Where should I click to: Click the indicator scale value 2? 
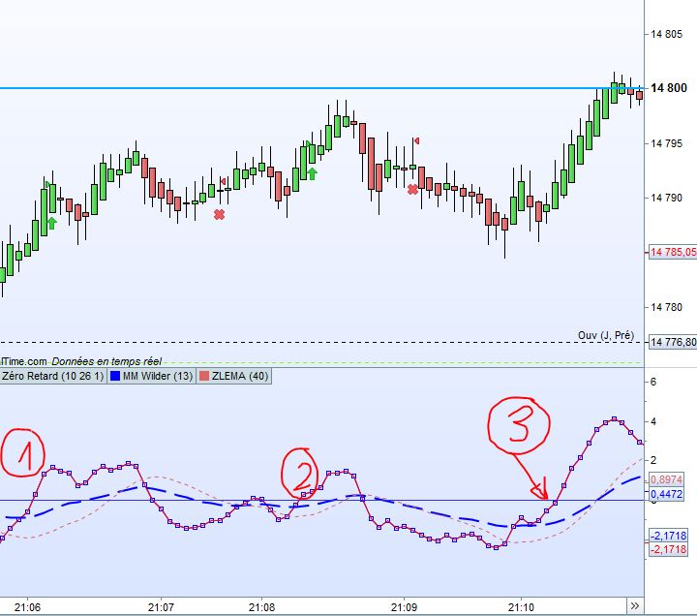[x=653, y=460]
